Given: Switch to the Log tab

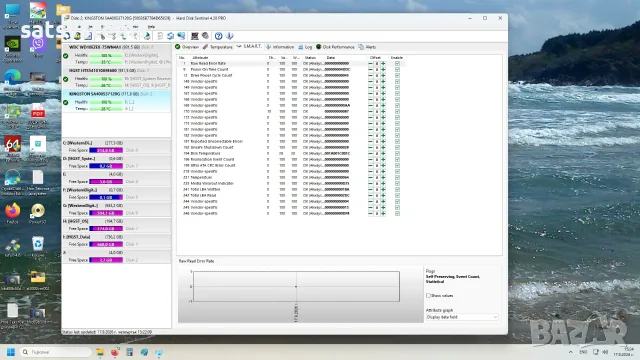Looking at the screenshot, I should pos(305,47).
